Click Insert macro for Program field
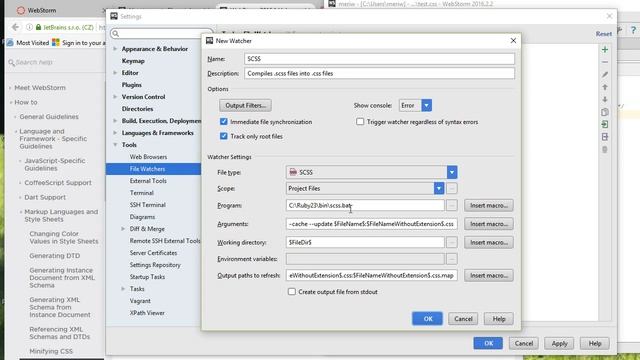The height and width of the screenshot is (360, 640). point(489,205)
